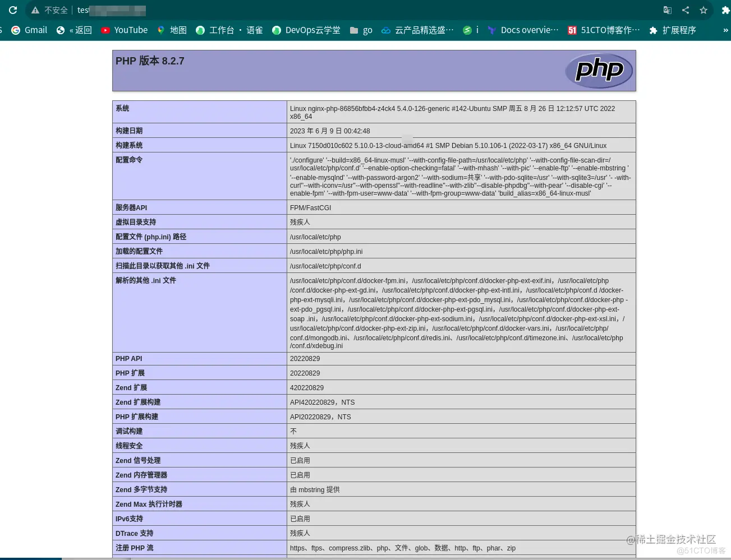Open the Gmail bookmark

pyautogui.click(x=29, y=30)
